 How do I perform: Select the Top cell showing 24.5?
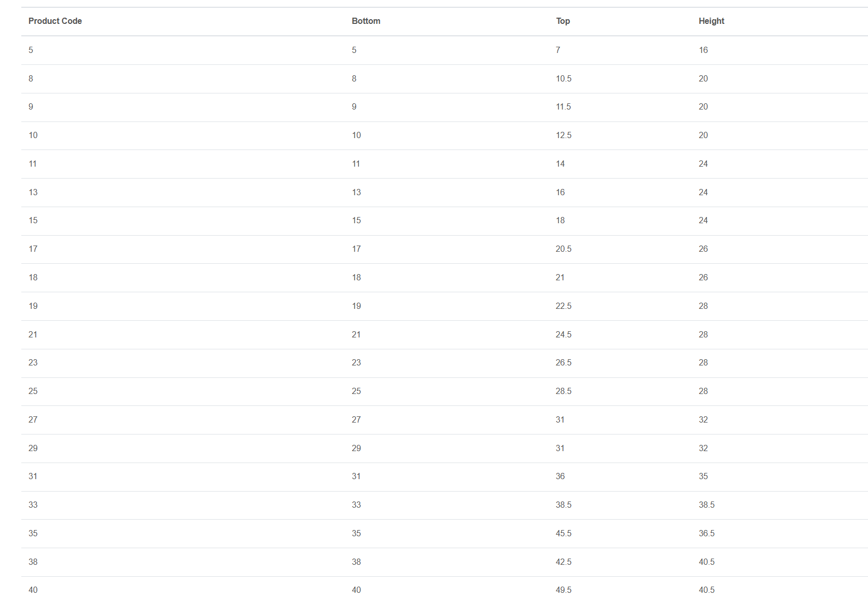(563, 335)
